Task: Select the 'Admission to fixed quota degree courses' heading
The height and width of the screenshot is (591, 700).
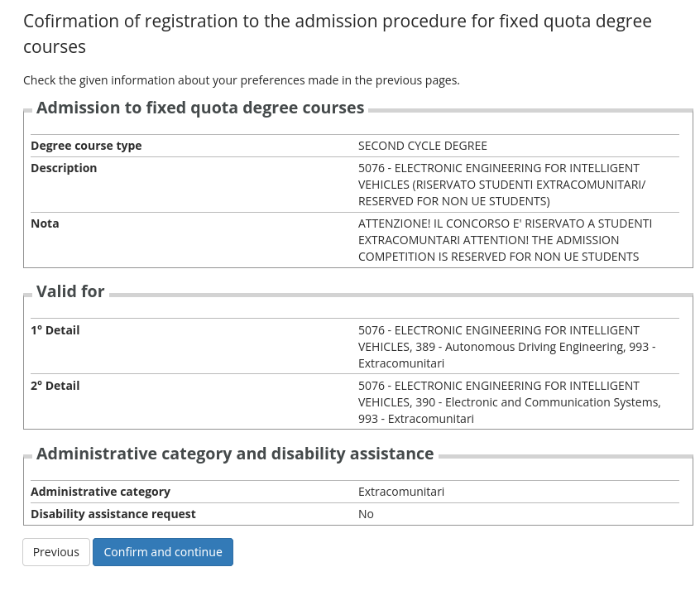Action: [x=200, y=108]
